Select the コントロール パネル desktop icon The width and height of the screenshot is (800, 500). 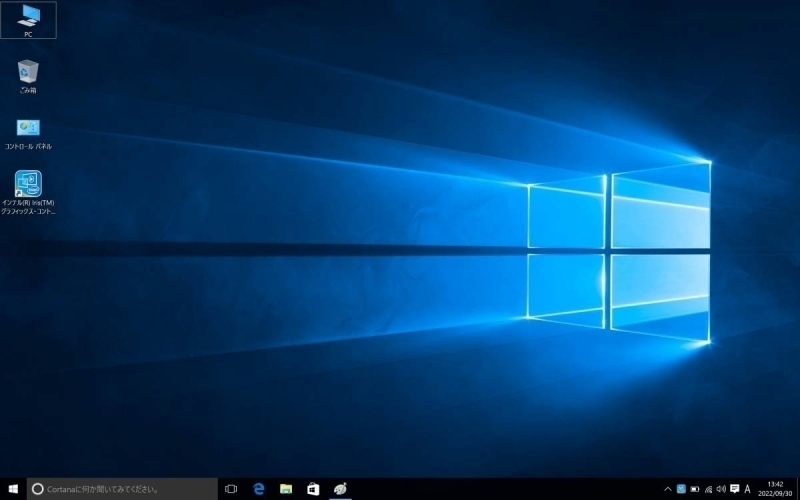click(x=28, y=134)
